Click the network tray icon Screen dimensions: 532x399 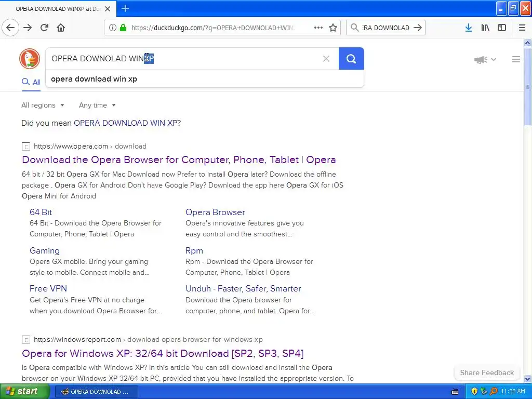click(x=484, y=391)
